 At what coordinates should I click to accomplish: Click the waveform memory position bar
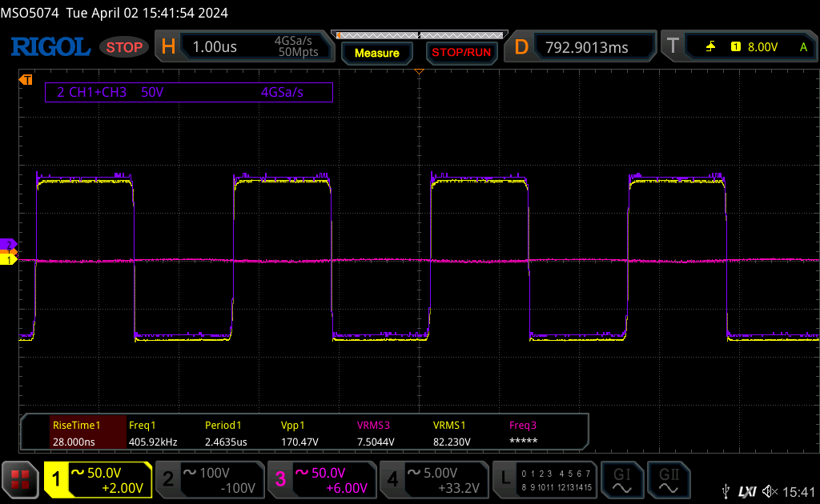pos(420,35)
